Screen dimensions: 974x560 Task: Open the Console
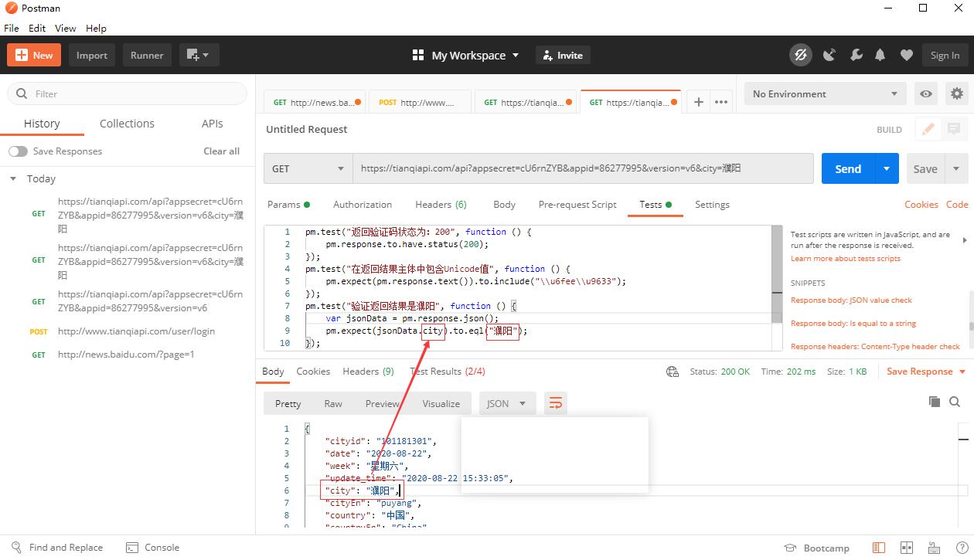152,547
